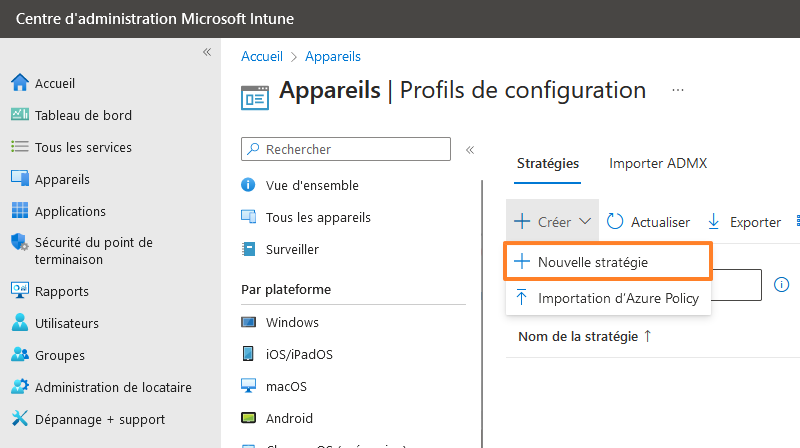Select the "Android" platform label

pyautogui.click(x=289, y=418)
